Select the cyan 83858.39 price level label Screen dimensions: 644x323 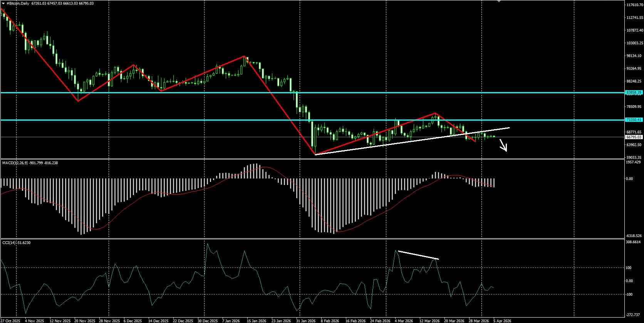pyautogui.click(x=634, y=93)
